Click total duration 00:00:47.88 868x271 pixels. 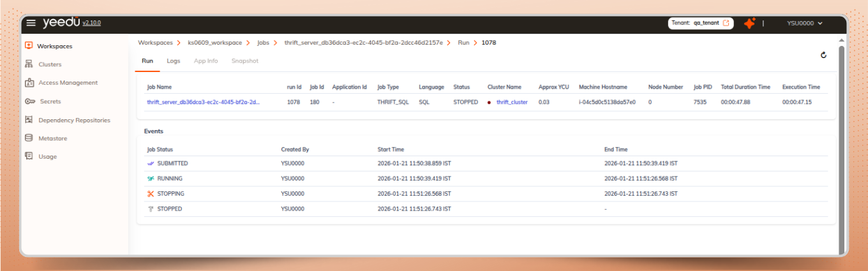[735, 102]
